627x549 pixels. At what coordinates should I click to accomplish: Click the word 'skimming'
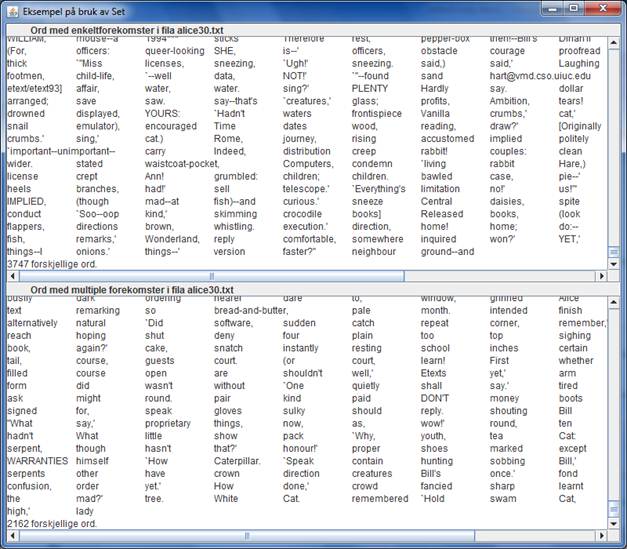[235, 214]
